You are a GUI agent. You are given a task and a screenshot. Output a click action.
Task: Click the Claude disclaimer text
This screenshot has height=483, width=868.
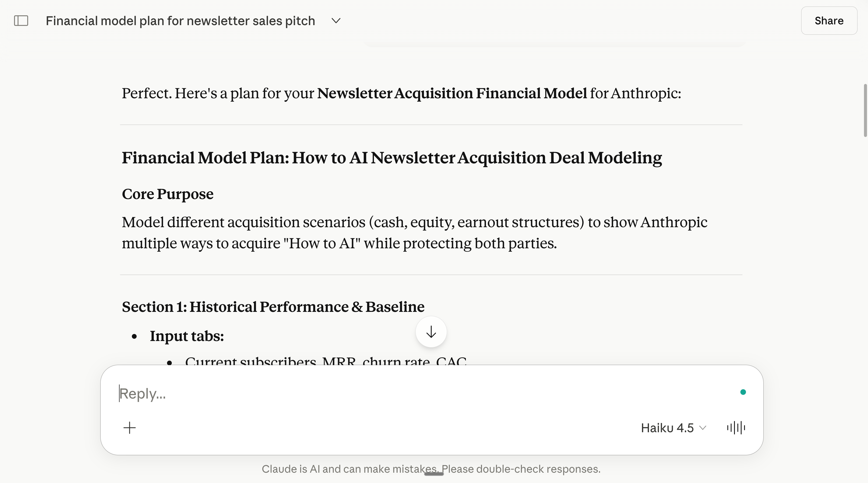pyautogui.click(x=431, y=469)
